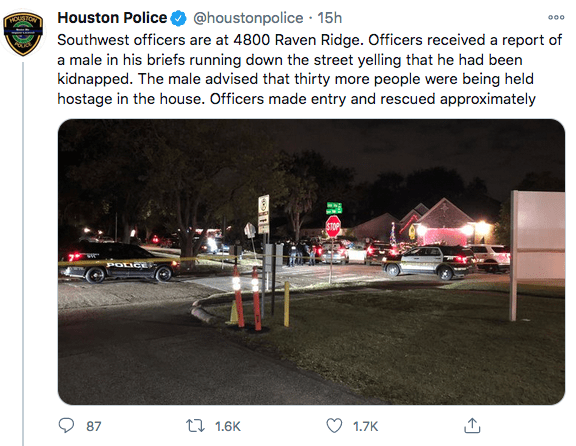Click the vertical thread line below avatar
576x446 pixels.
coord(23,253)
